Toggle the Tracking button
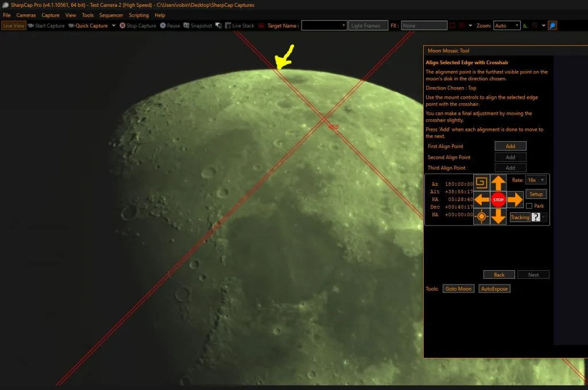The image size is (588, 390). pos(520,217)
